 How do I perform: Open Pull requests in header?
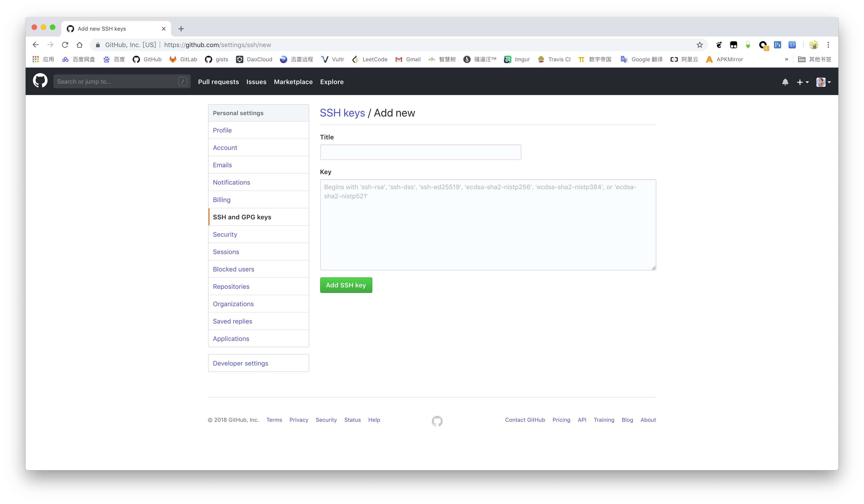click(x=218, y=82)
